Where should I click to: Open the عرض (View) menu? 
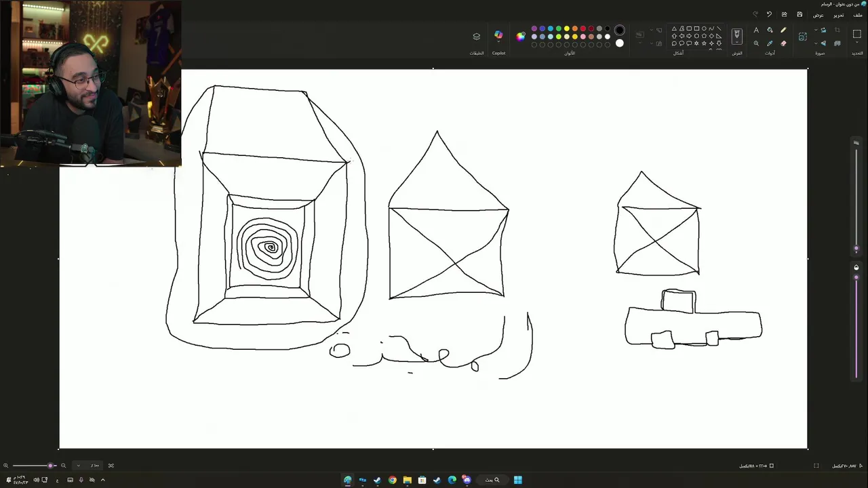click(x=818, y=15)
